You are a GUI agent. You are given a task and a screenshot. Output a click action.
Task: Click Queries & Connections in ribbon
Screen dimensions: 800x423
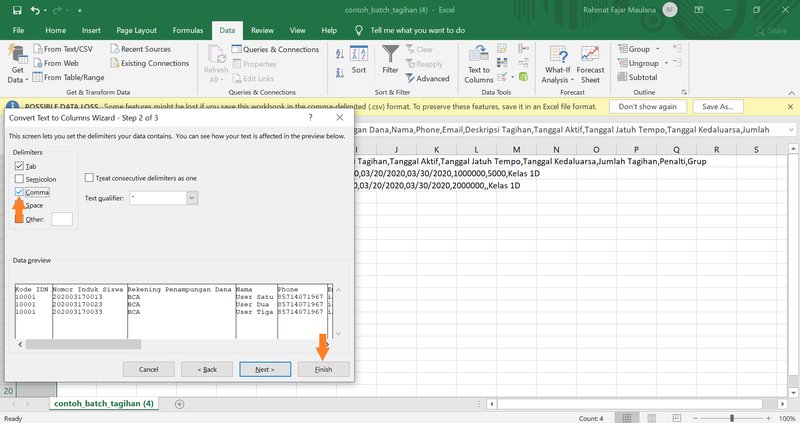[x=276, y=49]
